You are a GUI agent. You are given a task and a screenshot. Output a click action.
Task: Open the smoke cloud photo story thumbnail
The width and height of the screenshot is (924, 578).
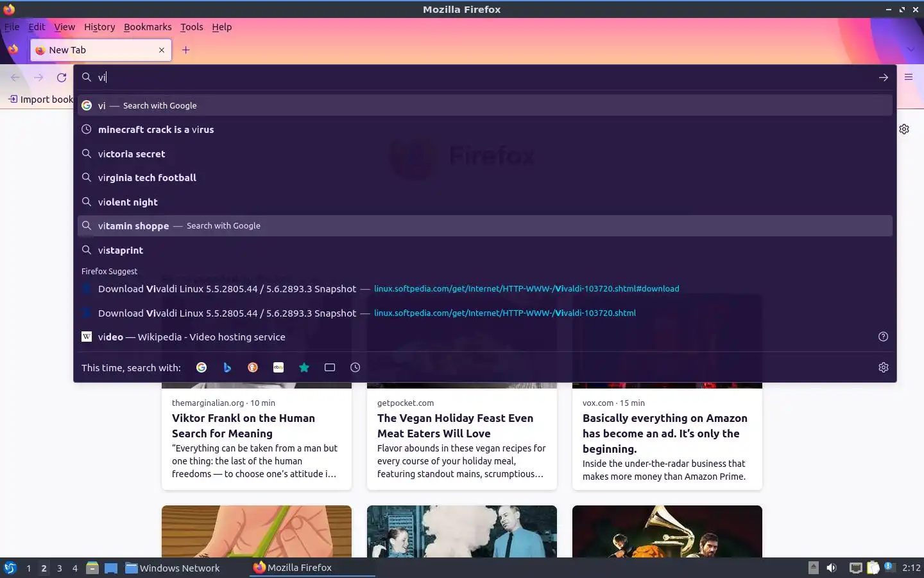coord(462,531)
